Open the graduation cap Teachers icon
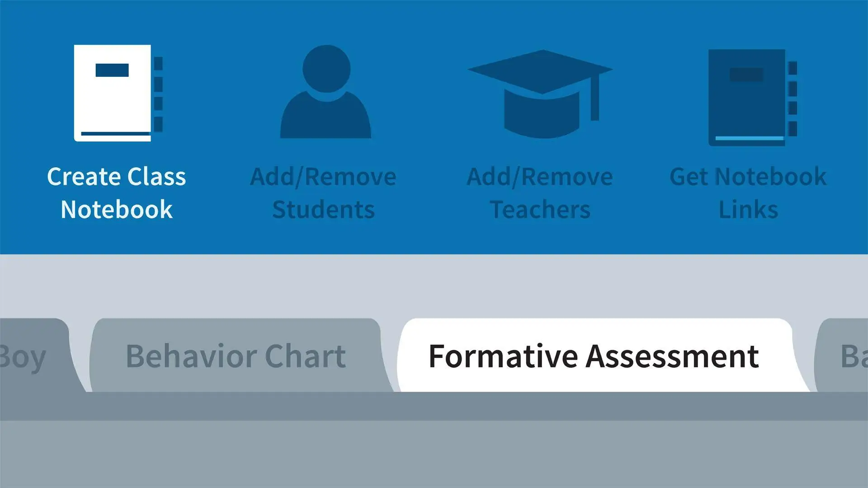The width and height of the screenshot is (868, 488). click(x=540, y=94)
